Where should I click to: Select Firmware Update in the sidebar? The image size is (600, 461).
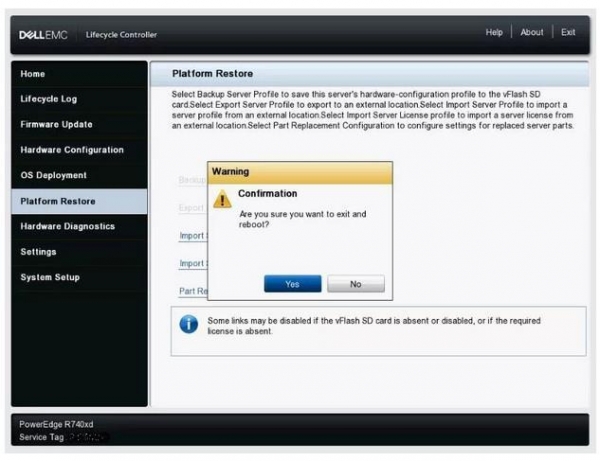(x=79, y=124)
